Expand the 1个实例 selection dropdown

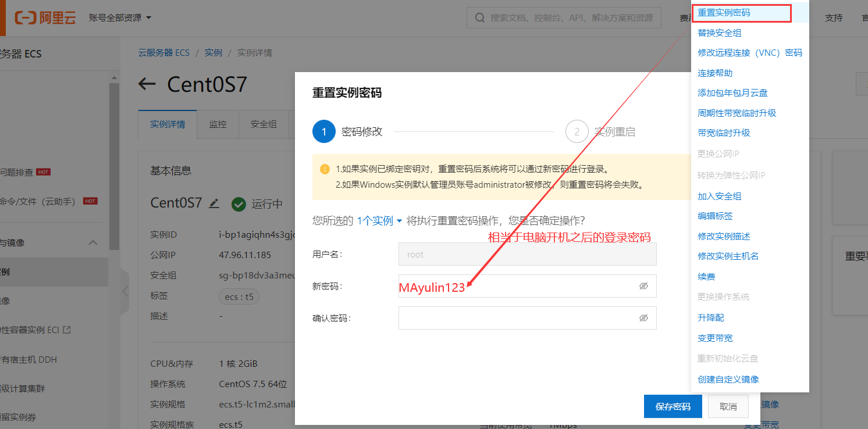[379, 221]
